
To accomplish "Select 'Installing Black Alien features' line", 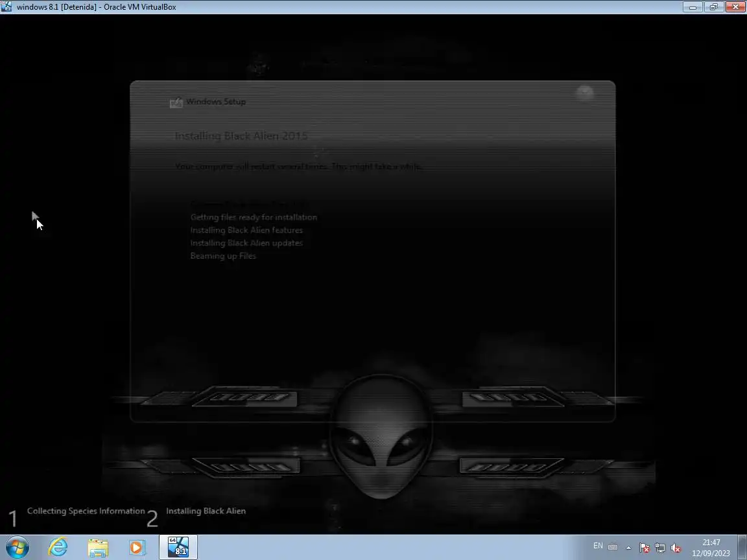I will 246,230.
